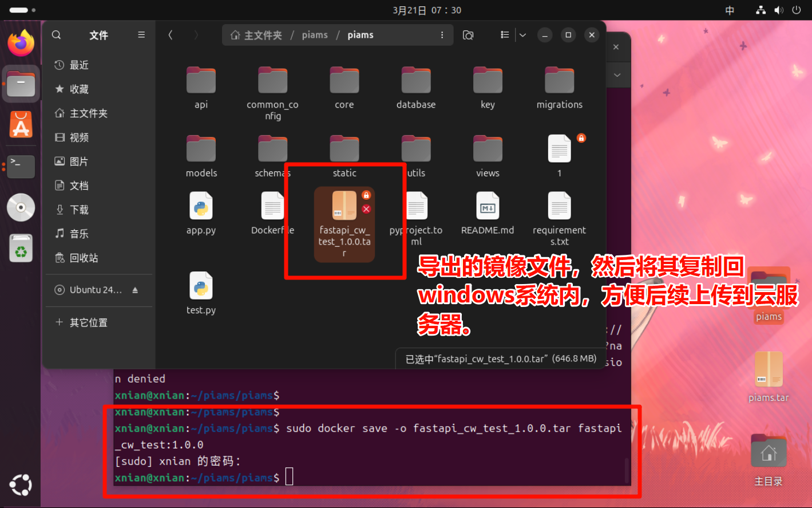Image resolution: width=812 pixels, height=508 pixels.
Task: Open volume icon in top bar
Action: [x=778, y=10]
